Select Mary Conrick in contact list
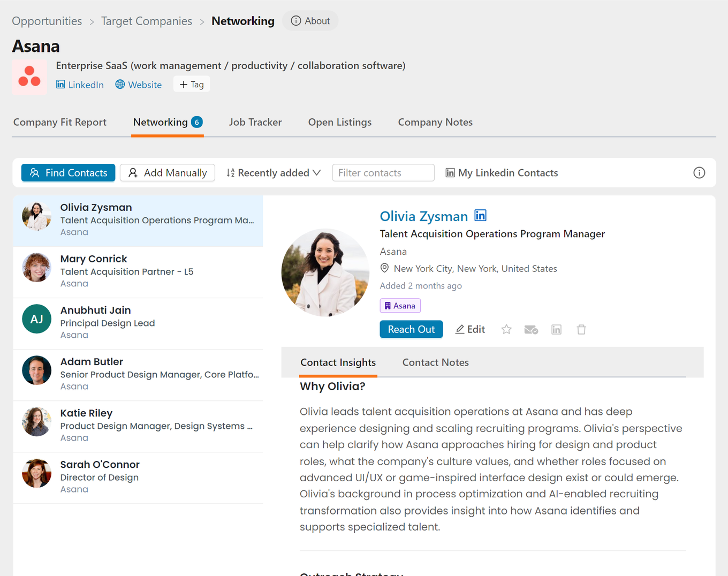This screenshot has width=728, height=576. click(138, 272)
